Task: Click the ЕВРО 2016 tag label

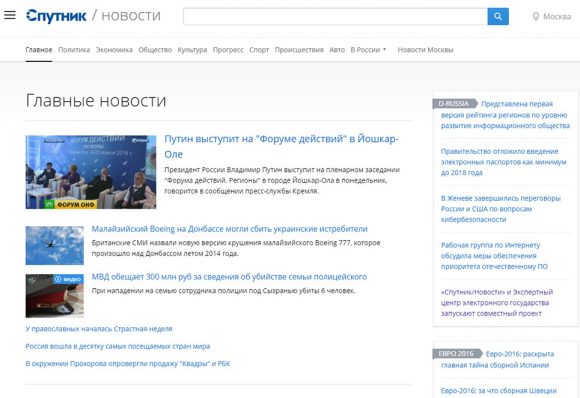Action: point(457,354)
